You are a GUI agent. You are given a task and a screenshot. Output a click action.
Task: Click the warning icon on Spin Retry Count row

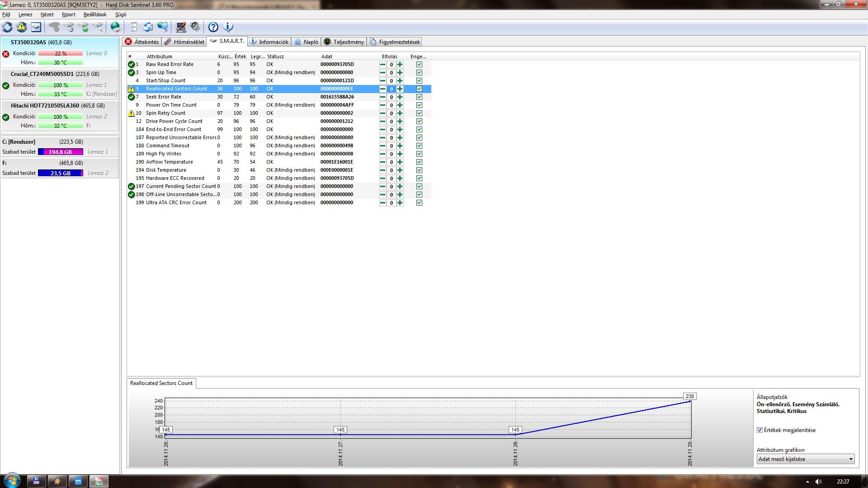point(132,113)
